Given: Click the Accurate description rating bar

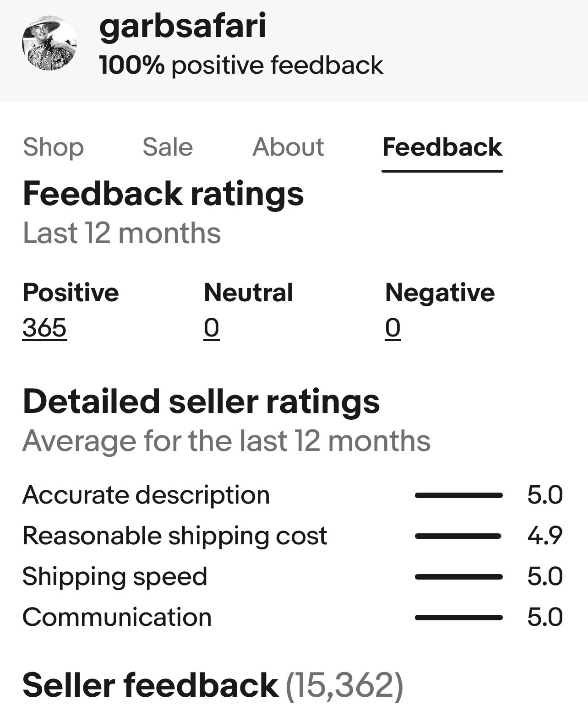Looking at the screenshot, I should pos(458,495).
